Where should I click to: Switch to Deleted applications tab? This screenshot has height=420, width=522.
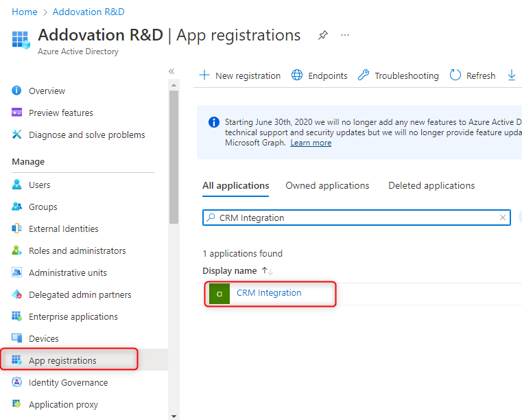(x=431, y=185)
